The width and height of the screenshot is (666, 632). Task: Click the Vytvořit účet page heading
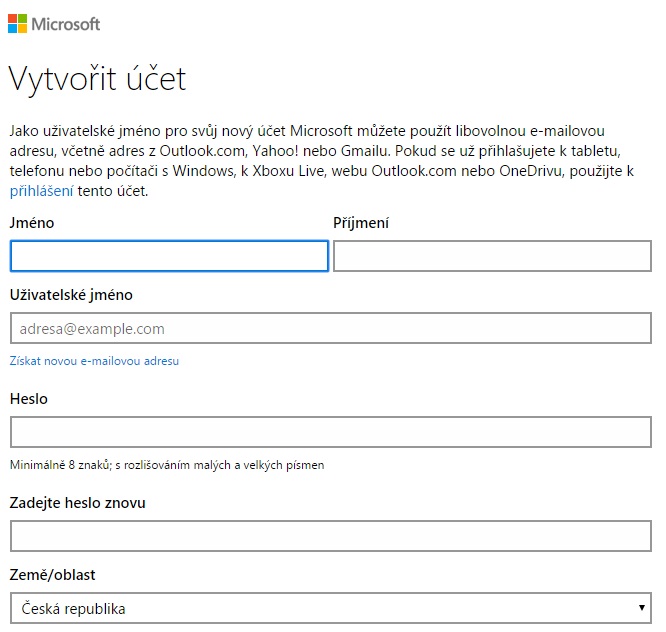tap(98, 79)
